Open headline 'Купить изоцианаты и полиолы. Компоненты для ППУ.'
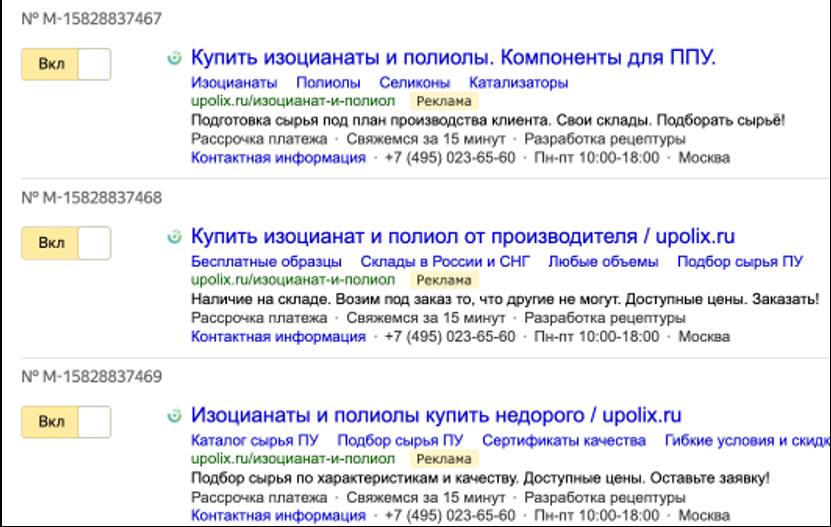Viewport: 831px width, 527px height. (453, 57)
